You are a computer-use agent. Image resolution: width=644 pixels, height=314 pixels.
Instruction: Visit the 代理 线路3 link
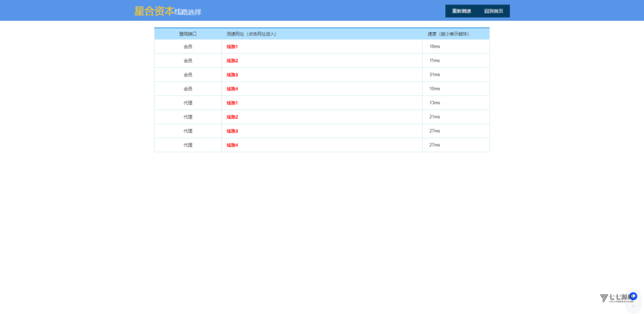coord(232,131)
